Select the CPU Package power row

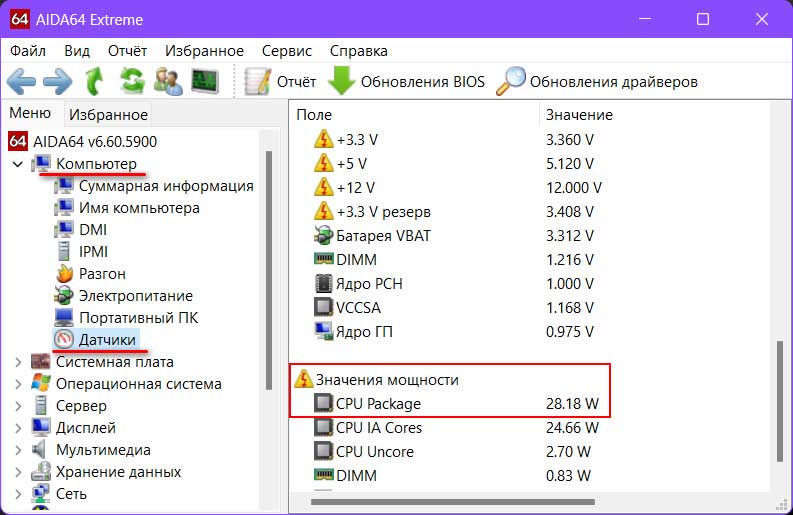coord(456,404)
